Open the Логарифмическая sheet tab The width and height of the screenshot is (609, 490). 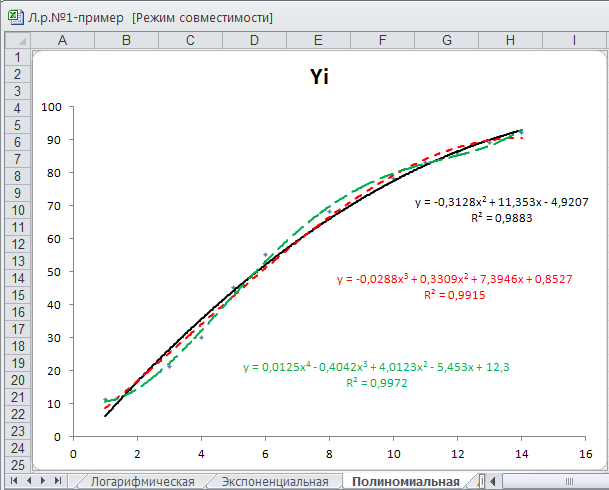(x=142, y=481)
